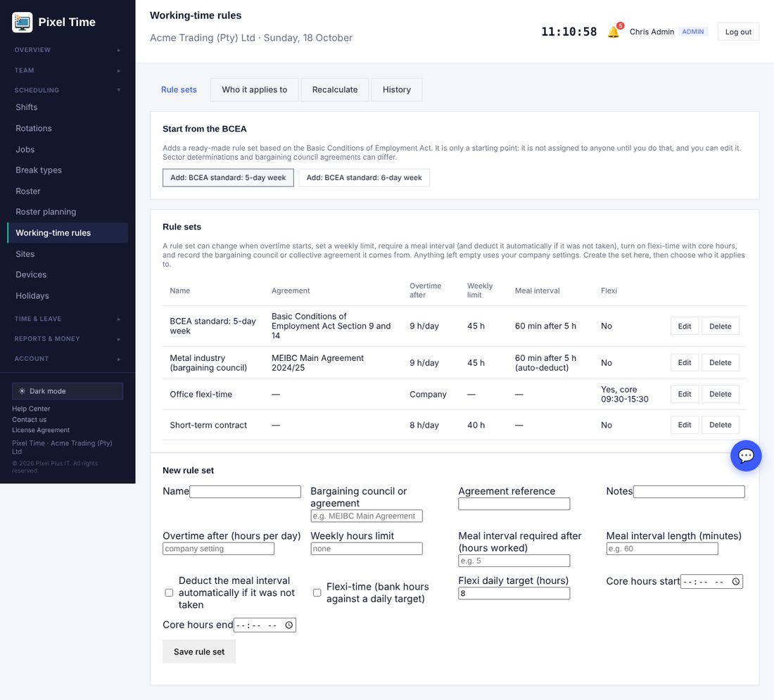Open the chat support bubble
This screenshot has height=700, width=774.
click(x=745, y=455)
